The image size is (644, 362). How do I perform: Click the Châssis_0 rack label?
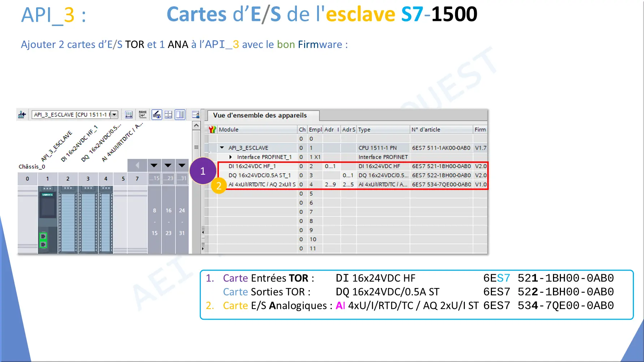(32, 167)
